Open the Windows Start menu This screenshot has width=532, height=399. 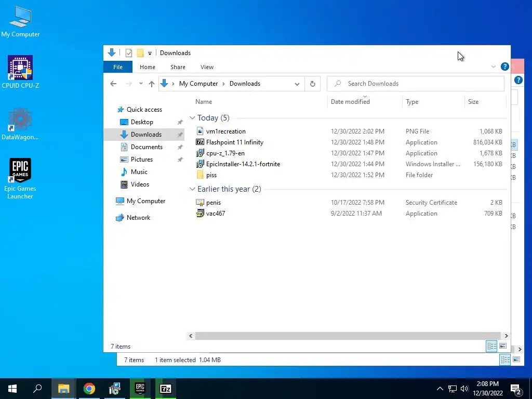pyautogui.click(x=12, y=389)
